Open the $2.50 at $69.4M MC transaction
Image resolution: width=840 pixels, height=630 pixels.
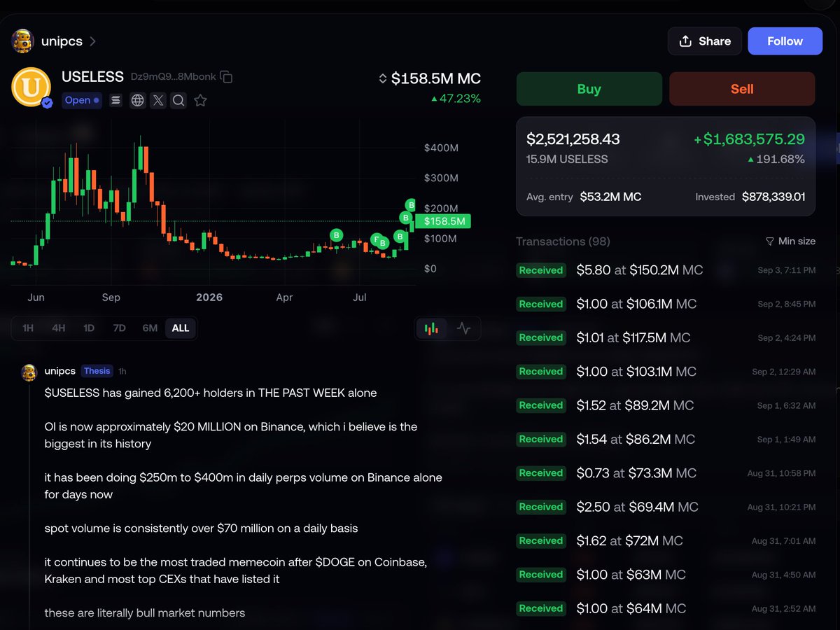[x=666, y=507]
